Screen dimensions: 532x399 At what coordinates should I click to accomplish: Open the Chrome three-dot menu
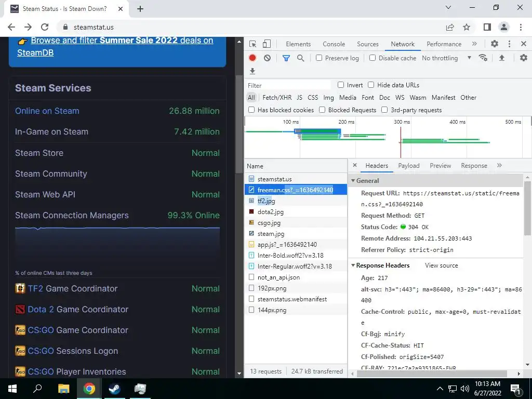[521, 27]
